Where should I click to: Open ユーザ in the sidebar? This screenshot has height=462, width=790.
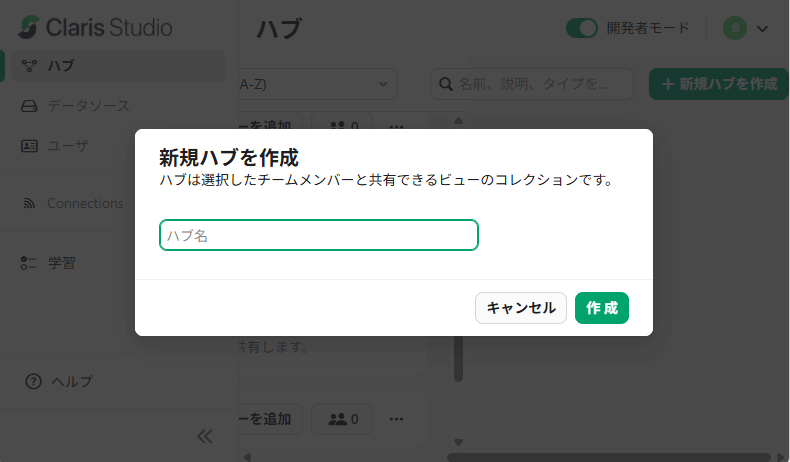68,146
